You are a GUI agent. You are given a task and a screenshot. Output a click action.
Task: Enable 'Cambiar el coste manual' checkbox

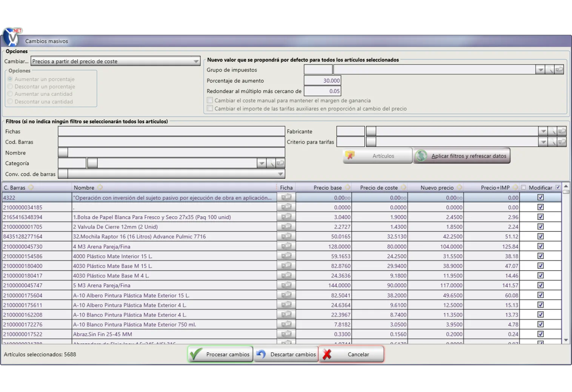coord(210,101)
